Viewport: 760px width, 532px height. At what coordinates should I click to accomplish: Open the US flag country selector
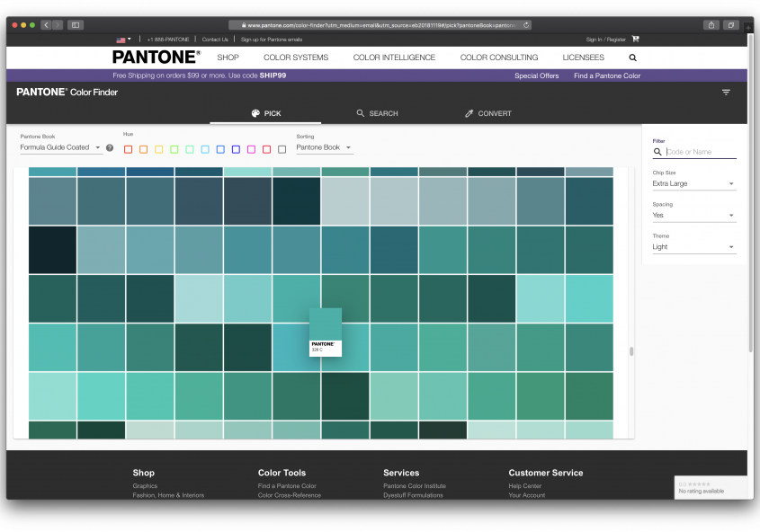click(123, 40)
